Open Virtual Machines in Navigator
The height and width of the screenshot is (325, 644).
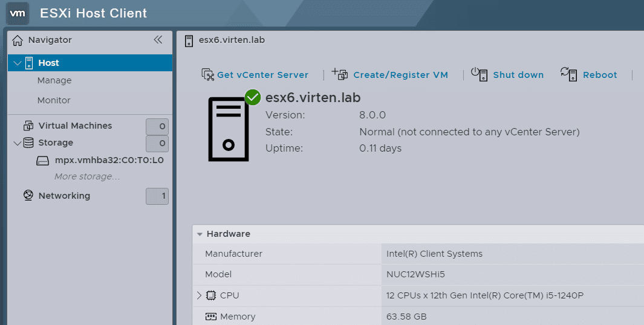tap(75, 126)
